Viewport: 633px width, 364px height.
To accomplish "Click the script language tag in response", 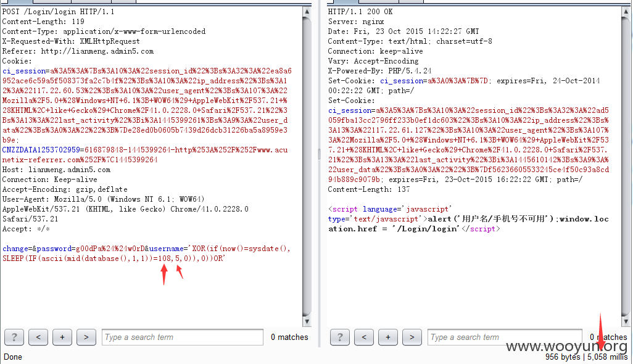I will (390, 209).
